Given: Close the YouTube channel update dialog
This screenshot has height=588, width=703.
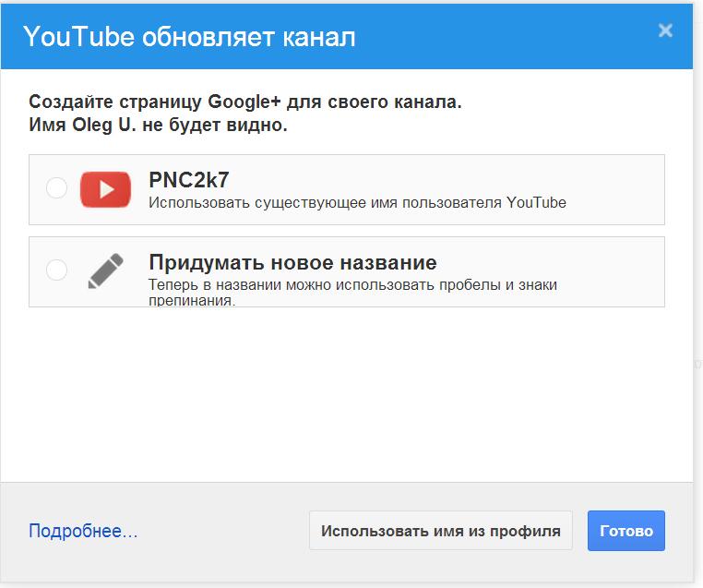Looking at the screenshot, I should 665,30.
